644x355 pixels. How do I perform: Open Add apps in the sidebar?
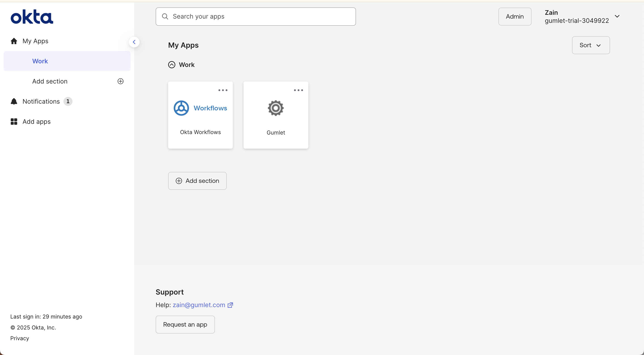(36, 122)
